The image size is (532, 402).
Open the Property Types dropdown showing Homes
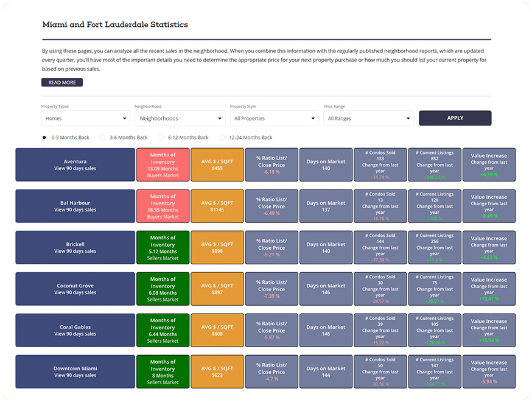click(86, 119)
